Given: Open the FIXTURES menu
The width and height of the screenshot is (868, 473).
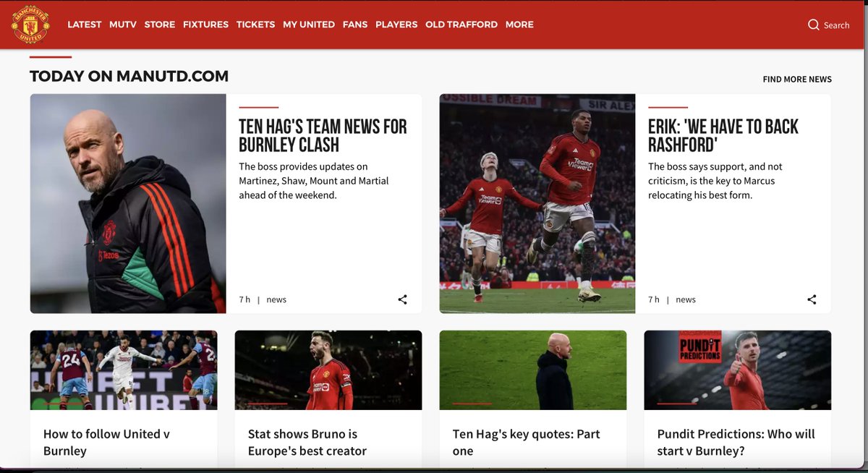Looking at the screenshot, I should 205,25.
